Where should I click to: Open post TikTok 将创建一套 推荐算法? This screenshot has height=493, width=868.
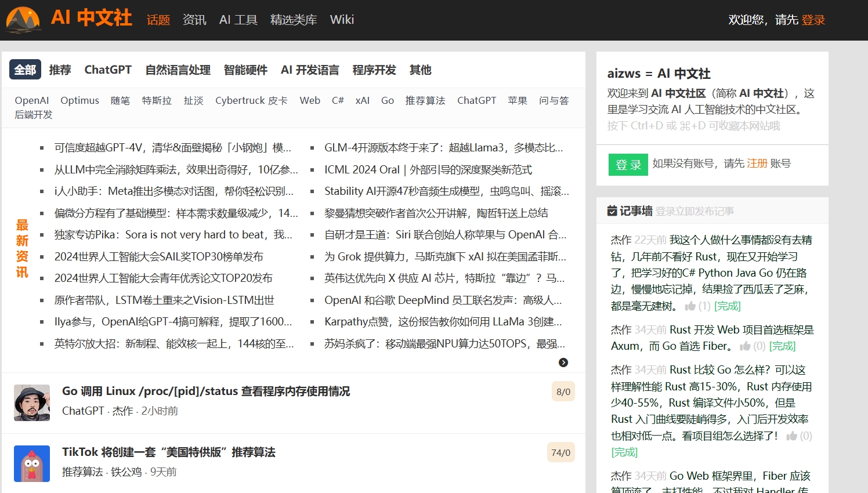(169, 452)
